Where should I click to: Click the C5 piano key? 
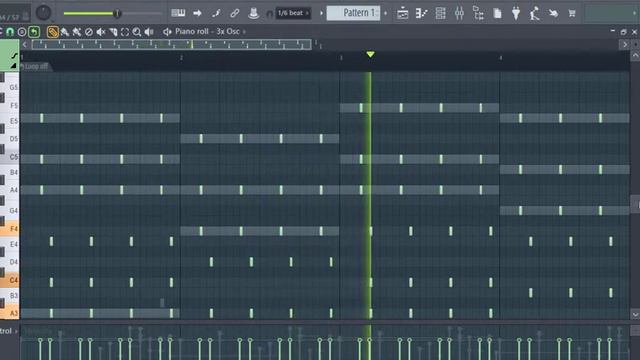(x=9, y=157)
